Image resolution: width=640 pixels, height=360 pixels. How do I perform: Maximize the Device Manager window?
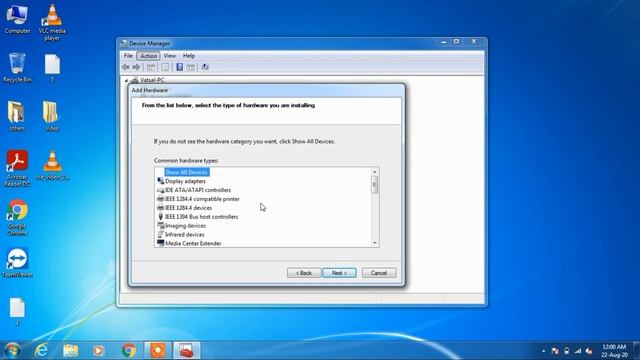coord(456,42)
